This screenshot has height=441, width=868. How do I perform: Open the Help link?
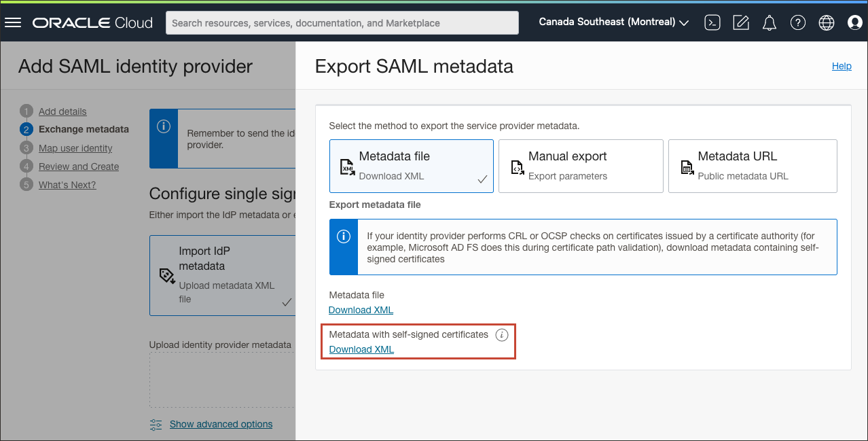[842, 66]
